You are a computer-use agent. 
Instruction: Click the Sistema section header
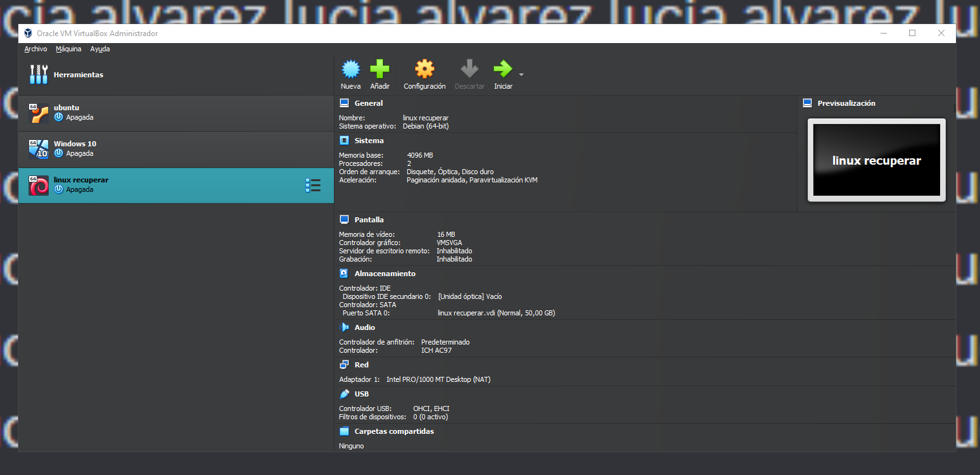[369, 141]
